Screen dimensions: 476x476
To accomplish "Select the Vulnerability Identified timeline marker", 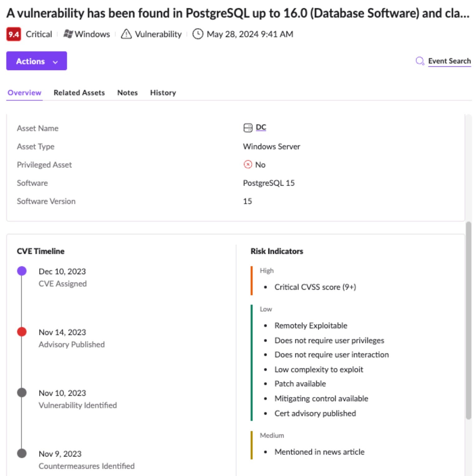I will point(22,393).
